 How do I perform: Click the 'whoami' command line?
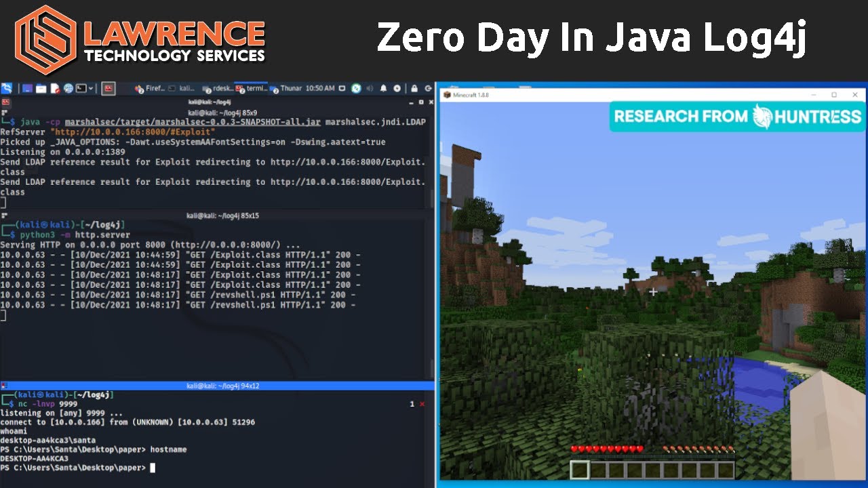pyautogui.click(x=14, y=431)
